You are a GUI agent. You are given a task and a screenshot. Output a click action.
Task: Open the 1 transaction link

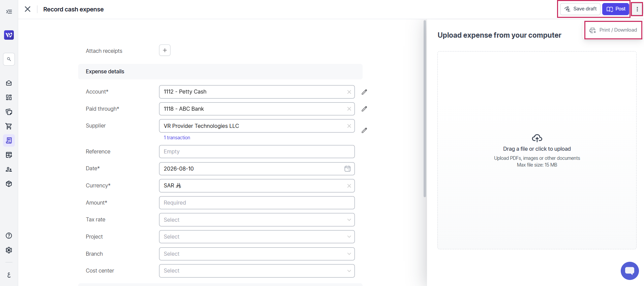click(x=177, y=138)
